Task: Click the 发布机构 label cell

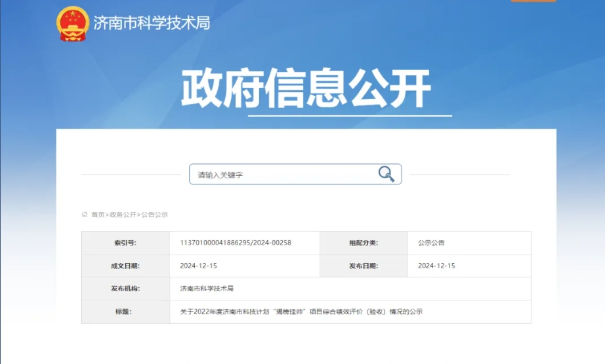Action: tap(125, 289)
